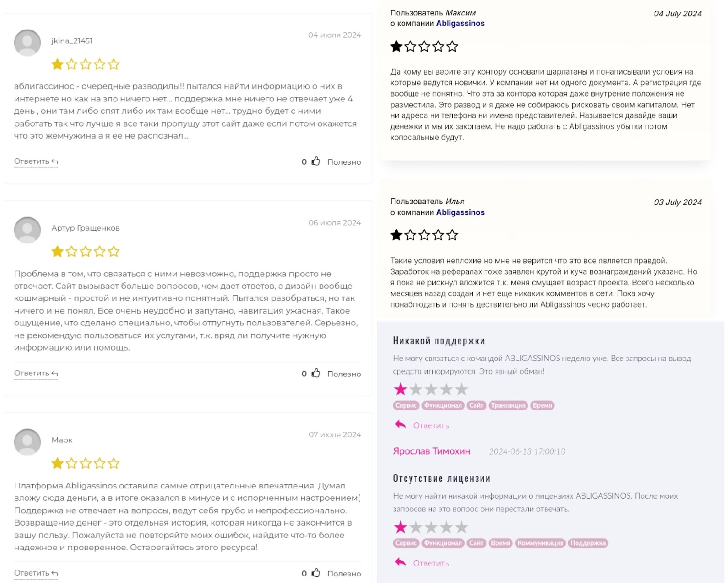Viewport: 728px width, 583px height.
Task: Click thumbs-up icon on Марк review
Action: point(316,573)
